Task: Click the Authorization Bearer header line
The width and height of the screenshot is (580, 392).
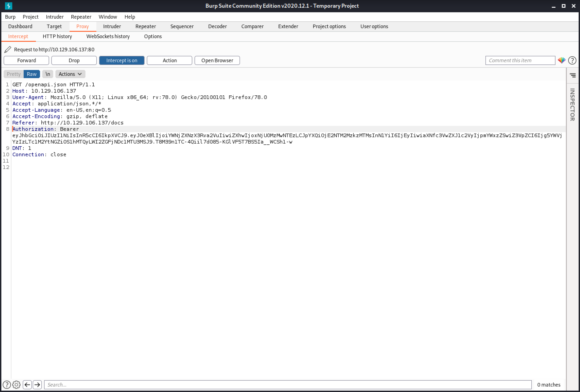Action: pos(46,129)
